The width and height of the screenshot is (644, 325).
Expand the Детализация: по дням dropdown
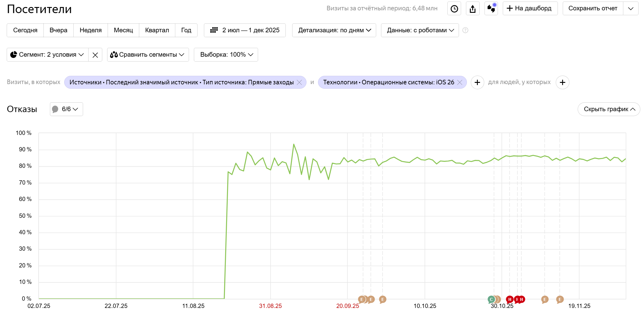click(334, 30)
